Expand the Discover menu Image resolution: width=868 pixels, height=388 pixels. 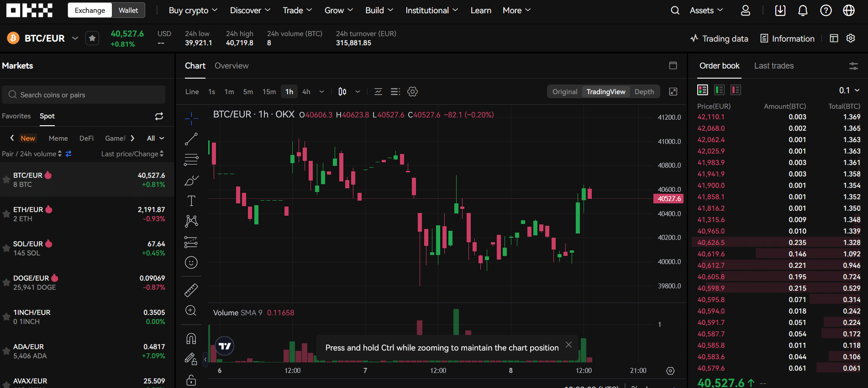point(250,10)
